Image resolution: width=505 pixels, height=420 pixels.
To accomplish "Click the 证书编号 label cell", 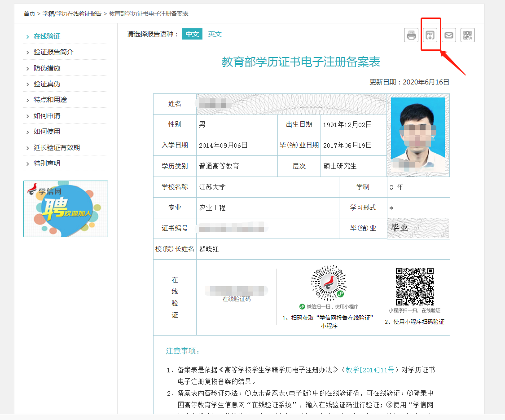I will click(x=175, y=228).
